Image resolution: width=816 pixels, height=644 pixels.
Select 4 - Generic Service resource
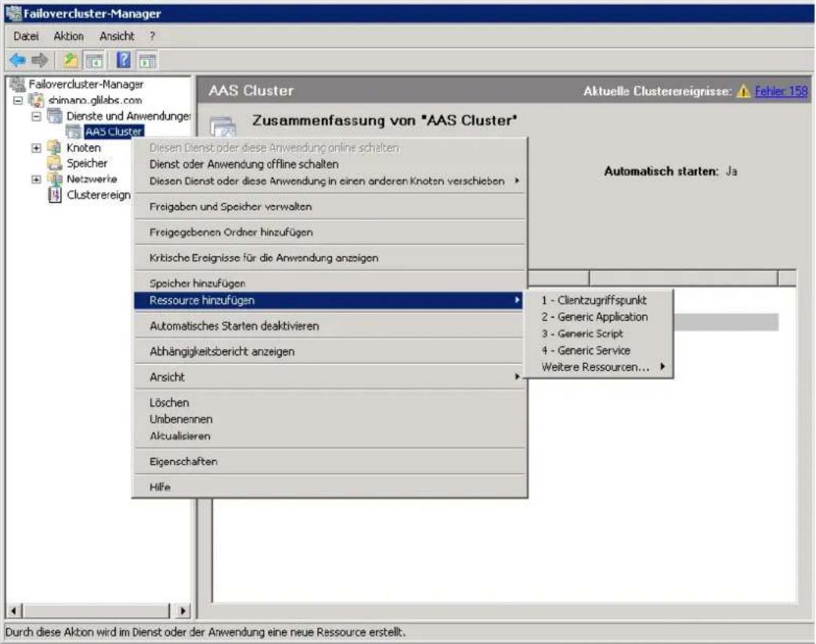coord(598,350)
